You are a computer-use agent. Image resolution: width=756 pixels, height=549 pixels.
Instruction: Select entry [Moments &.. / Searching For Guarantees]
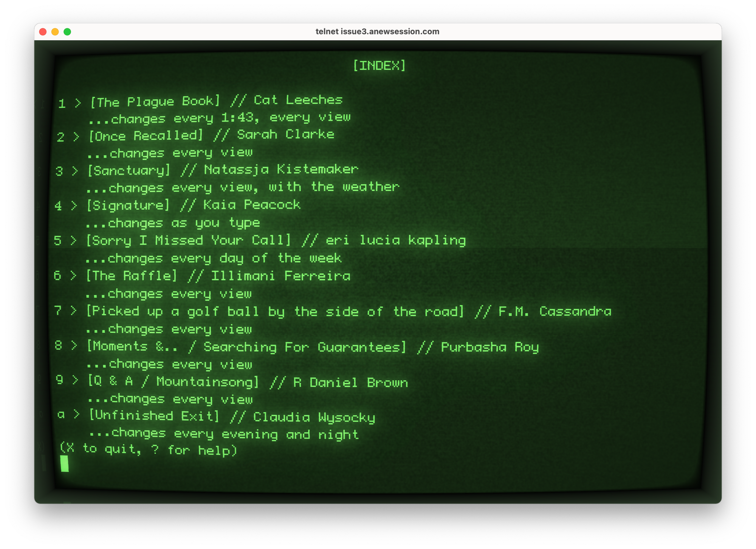point(246,346)
